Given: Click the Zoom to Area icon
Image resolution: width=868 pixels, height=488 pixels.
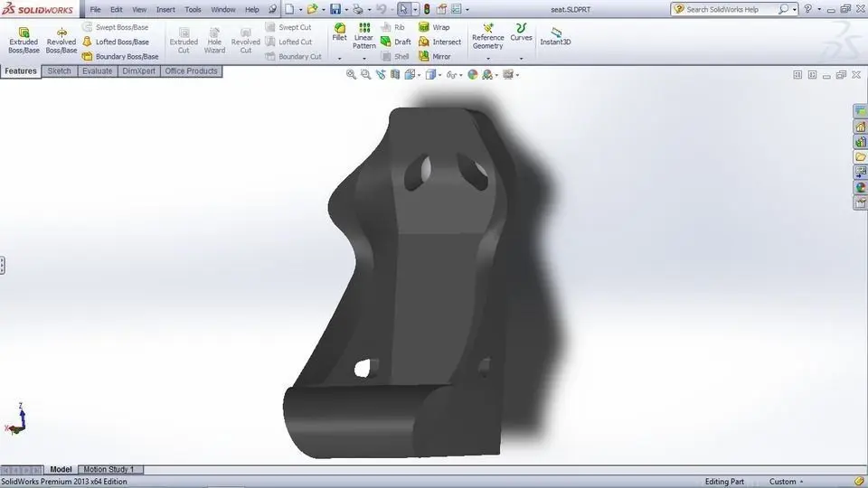Looking at the screenshot, I should (366, 74).
